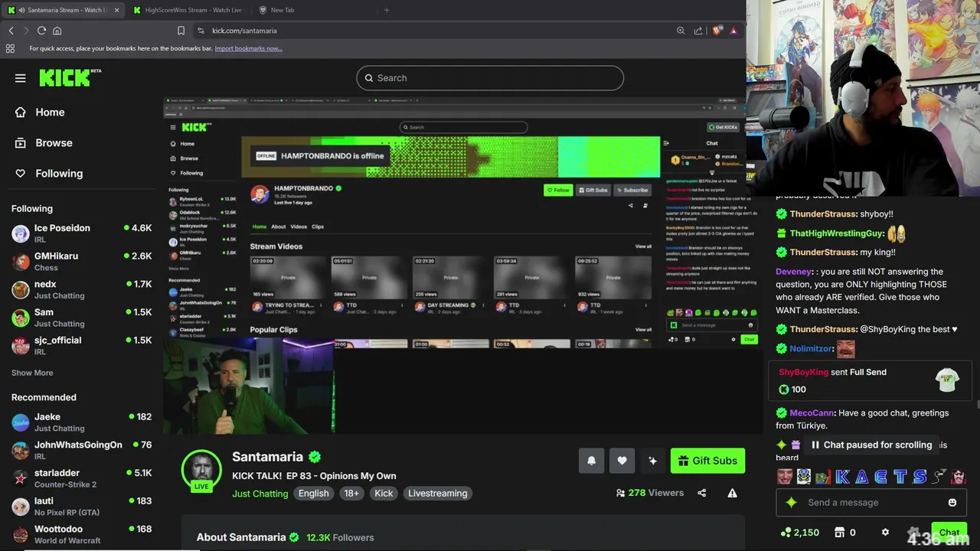Click the Livestreaming tag
Viewport: 980px width, 551px height.
(437, 494)
